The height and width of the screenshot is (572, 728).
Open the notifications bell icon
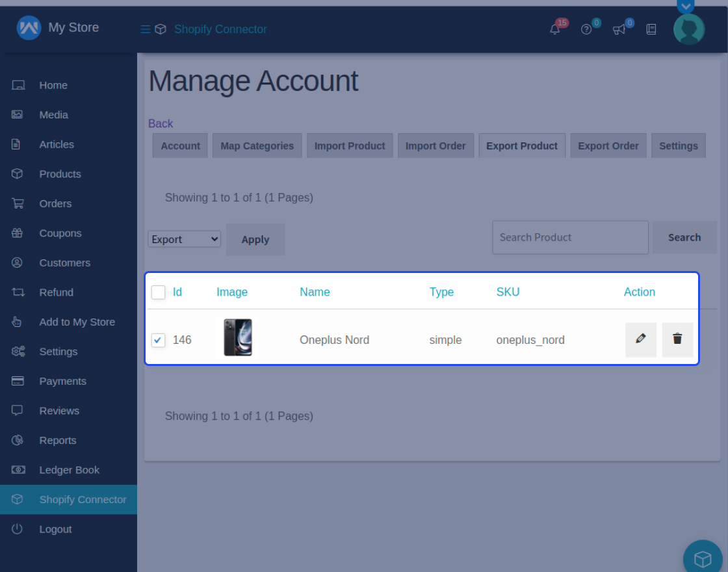(555, 29)
